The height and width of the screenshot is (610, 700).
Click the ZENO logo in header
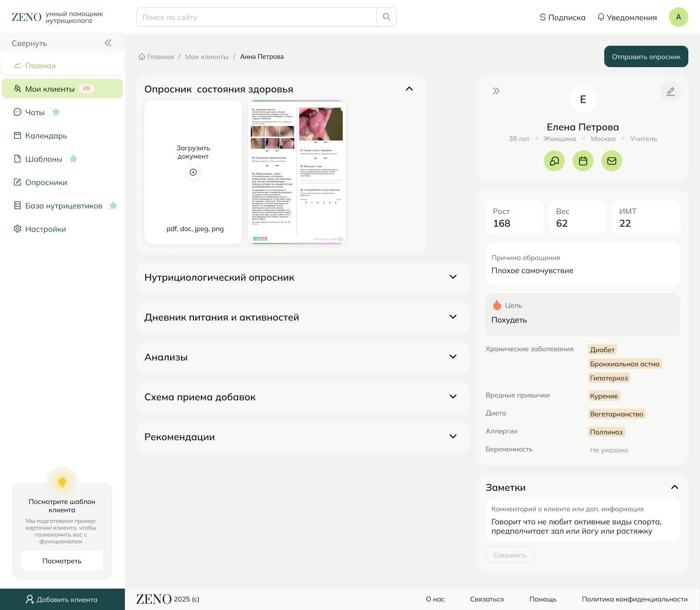pos(27,18)
